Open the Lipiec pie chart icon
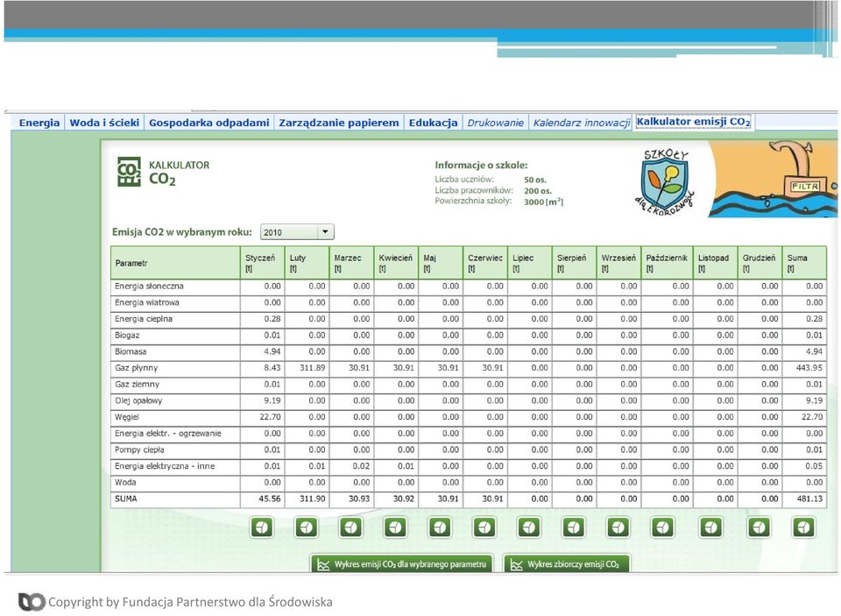The image size is (841, 616). (x=529, y=527)
